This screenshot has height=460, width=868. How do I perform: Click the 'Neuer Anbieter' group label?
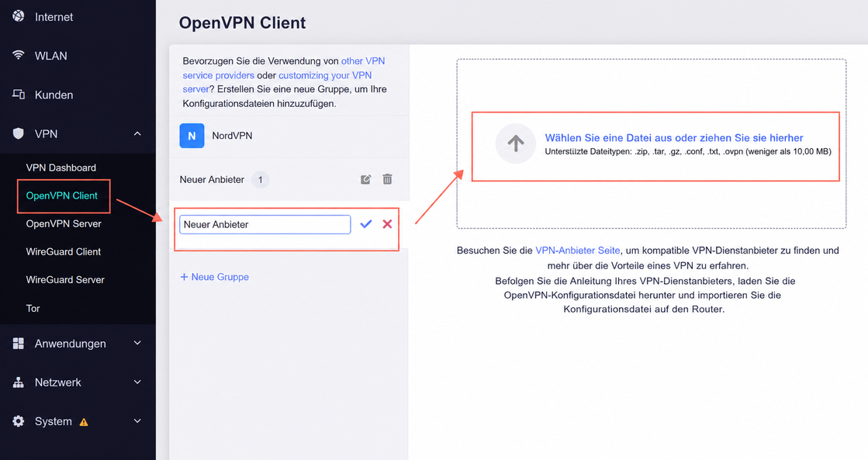pos(212,180)
